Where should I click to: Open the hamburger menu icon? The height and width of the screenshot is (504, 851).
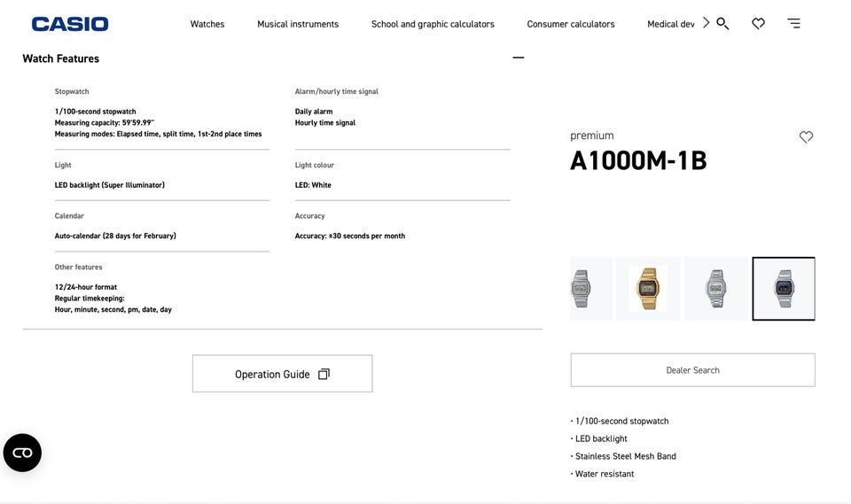[793, 23]
